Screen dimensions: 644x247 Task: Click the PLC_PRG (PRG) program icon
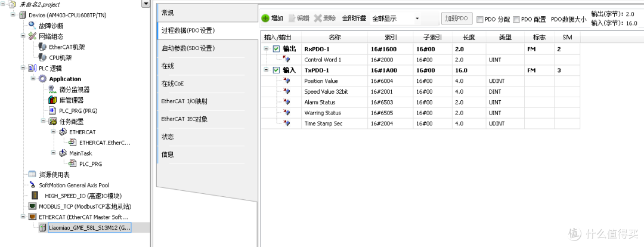pos(52,110)
